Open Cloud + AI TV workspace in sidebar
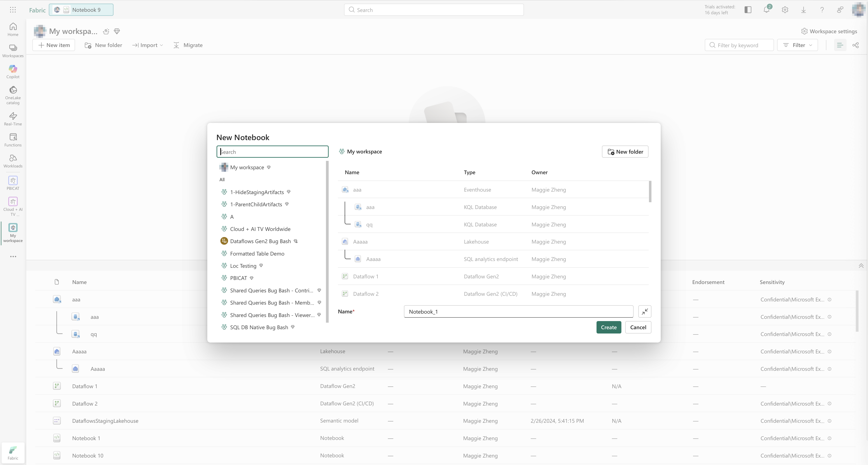 13,207
